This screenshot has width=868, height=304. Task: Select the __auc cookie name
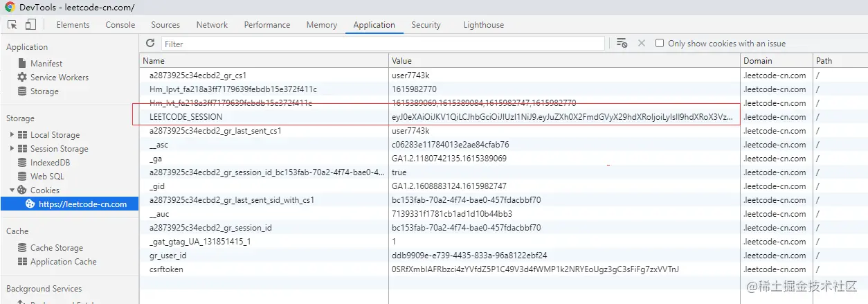[x=159, y=214]
